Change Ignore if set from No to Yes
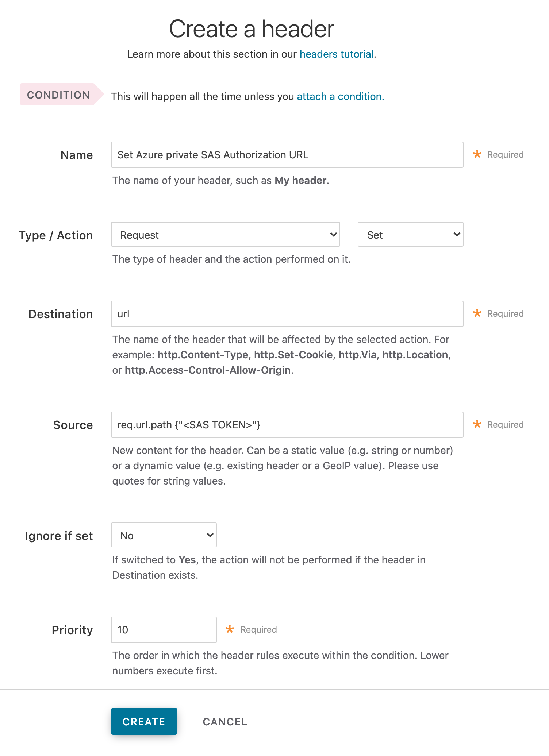This screenshot has width=549, height=756. [163, 535]
